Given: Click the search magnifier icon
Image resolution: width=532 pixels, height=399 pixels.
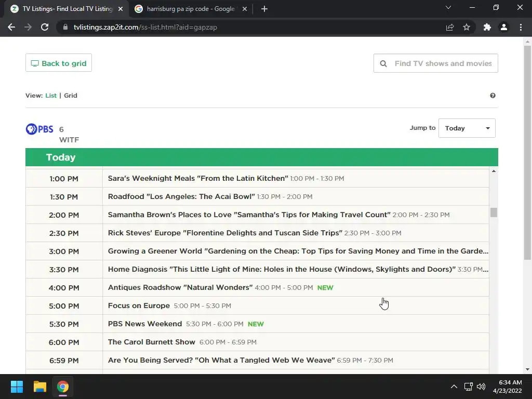Looking at the screenshot, I should pos(383,63).
